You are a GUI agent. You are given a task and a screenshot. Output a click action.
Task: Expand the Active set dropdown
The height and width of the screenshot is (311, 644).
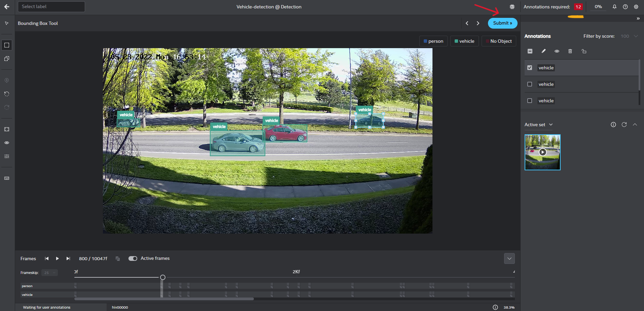[551, 125]
